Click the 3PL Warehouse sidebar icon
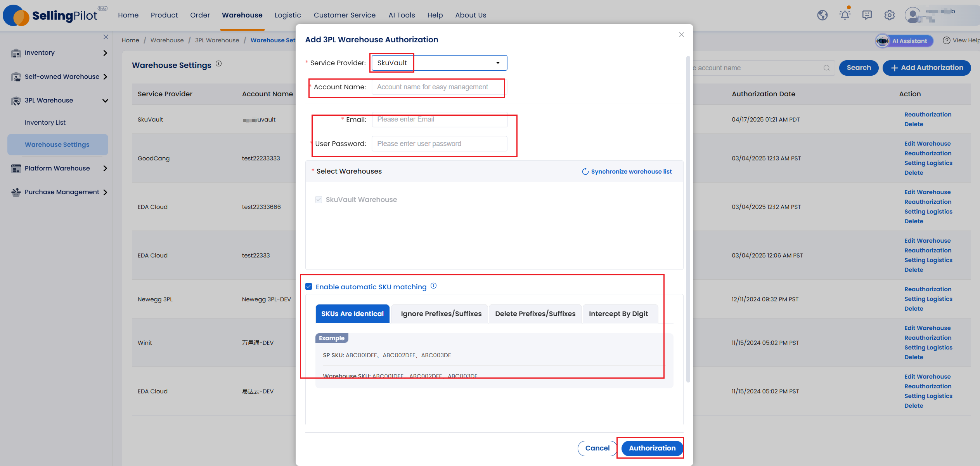Viewport: 980px width, 466px height. pos(16,101)
